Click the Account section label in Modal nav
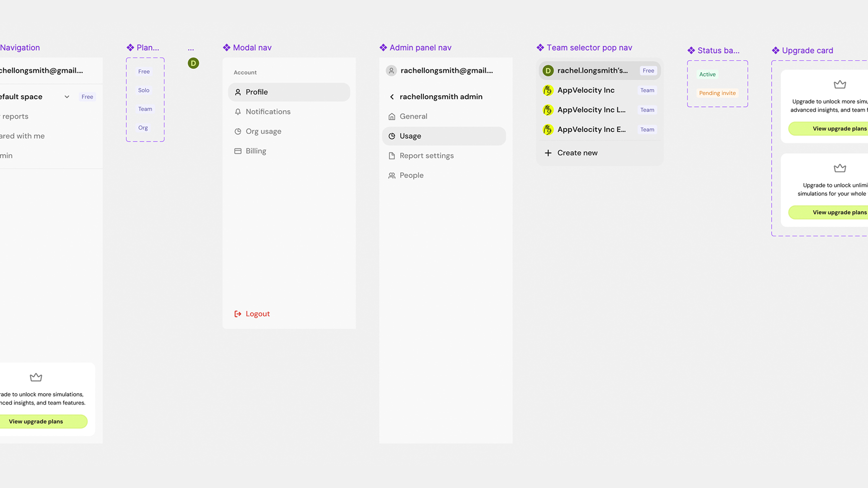Screen dimensions: 868x488 click(245, 73)
